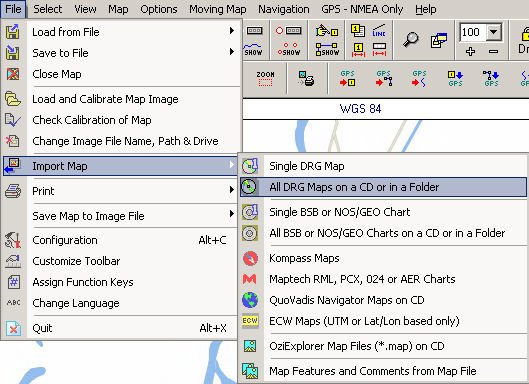Choose Map Features and Comments from Map File
Viewport: 529px width, 384px height.
(x=383, y=371)
